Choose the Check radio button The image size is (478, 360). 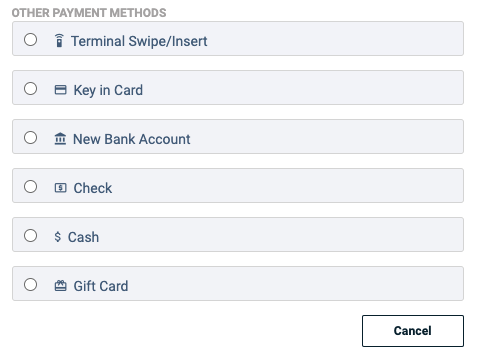30,187
